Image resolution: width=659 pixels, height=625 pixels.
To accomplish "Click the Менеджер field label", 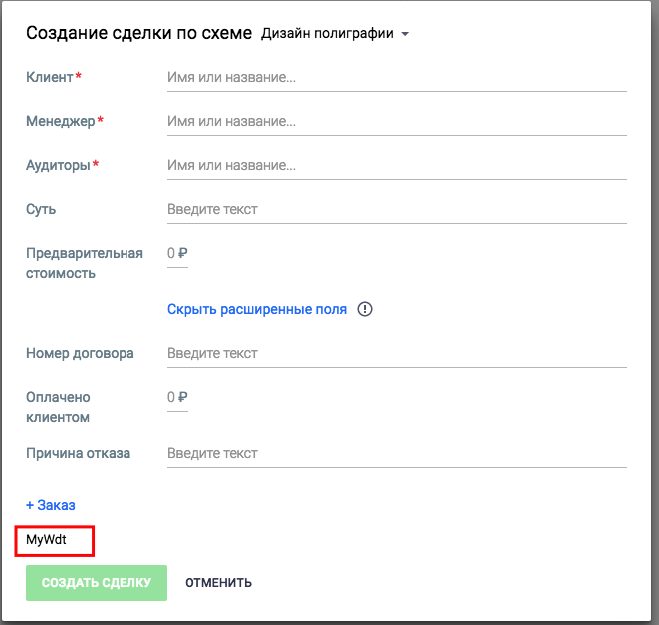I will 61,121.
